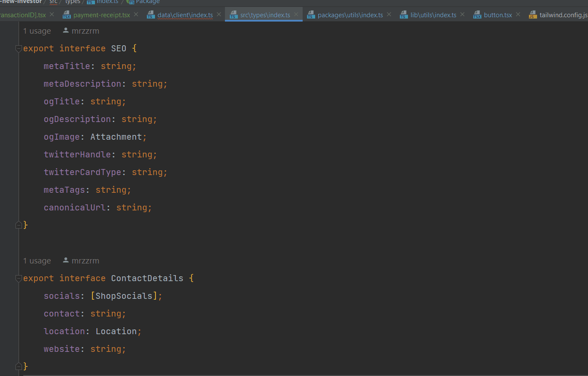Click the 'twitterCardType' property
588x376 pixels.
(x=82, y=172)
